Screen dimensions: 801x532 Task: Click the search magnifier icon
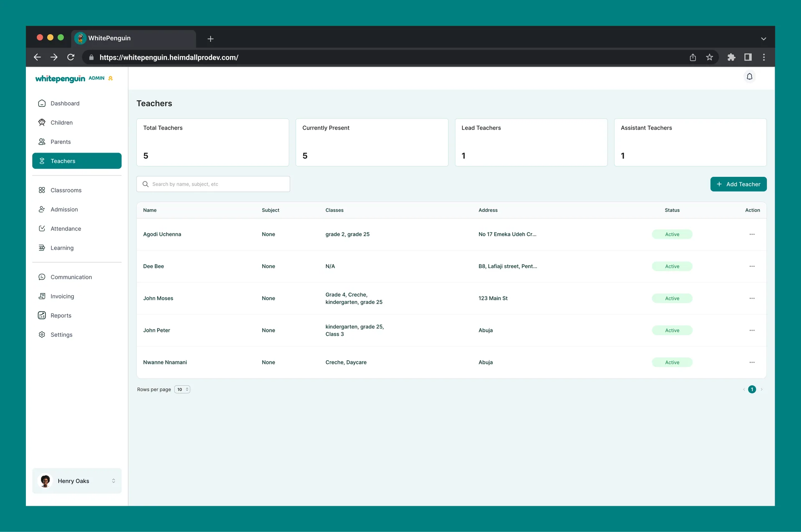[x=146, y=184]
